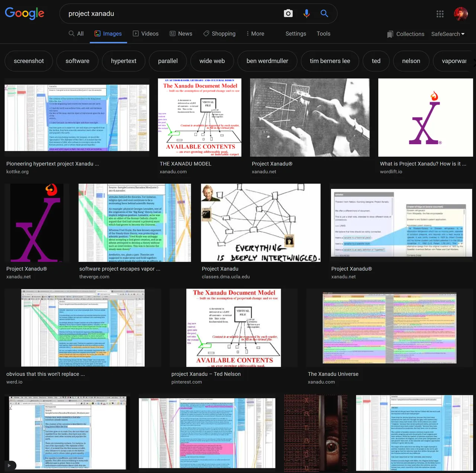Image resolution: width=476 pixels, height=473 pixels.
Task: Filter by the 'parallel' chip
Action: pos(168,61)
